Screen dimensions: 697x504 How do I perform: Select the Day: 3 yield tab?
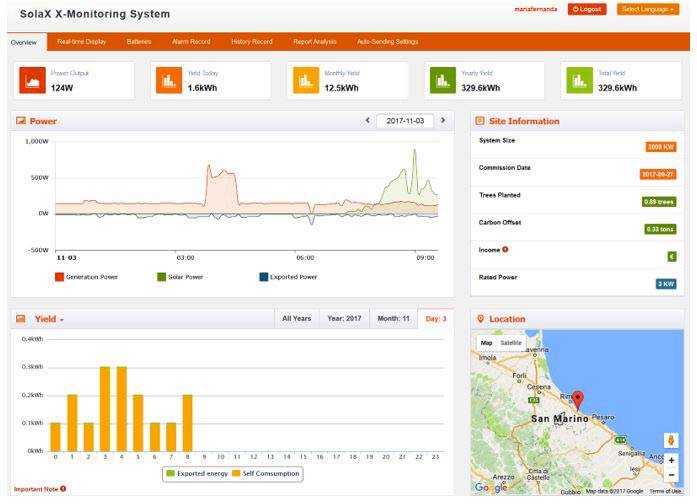tap(436, 319)
